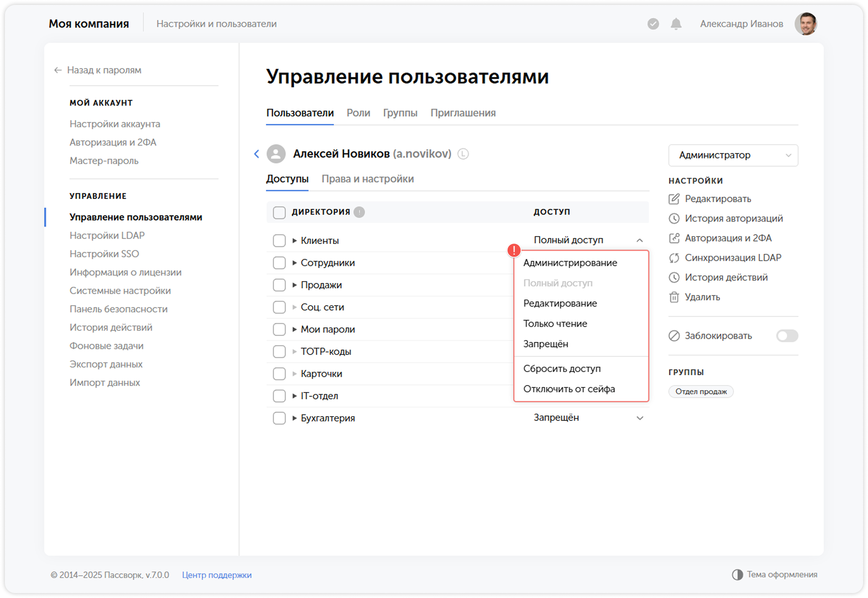The image size is (868, 598).
Task: Check the Сотрудники checkbox
Action: tap(279, 263)
